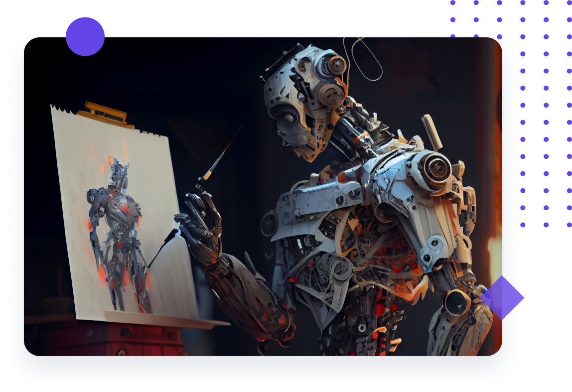Click the orange glow at right image edge
The image size is (572, 392).
pyautogui.click(x=496, y=249)
